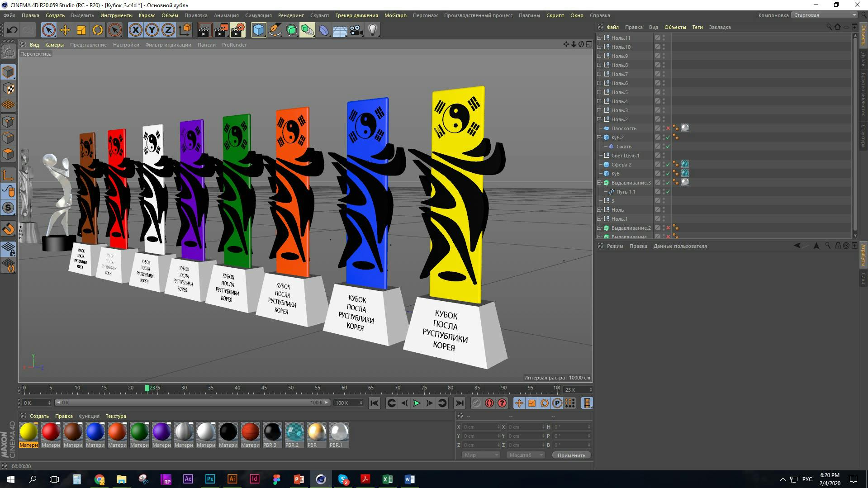Click frame 50 on the timeline ruler

point(291,388)
